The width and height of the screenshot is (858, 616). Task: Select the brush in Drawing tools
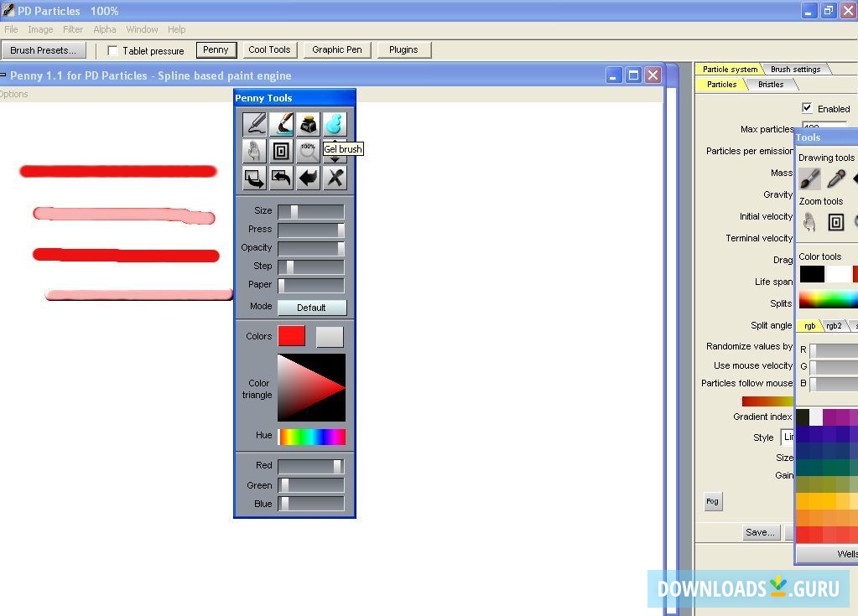point(809,179)
